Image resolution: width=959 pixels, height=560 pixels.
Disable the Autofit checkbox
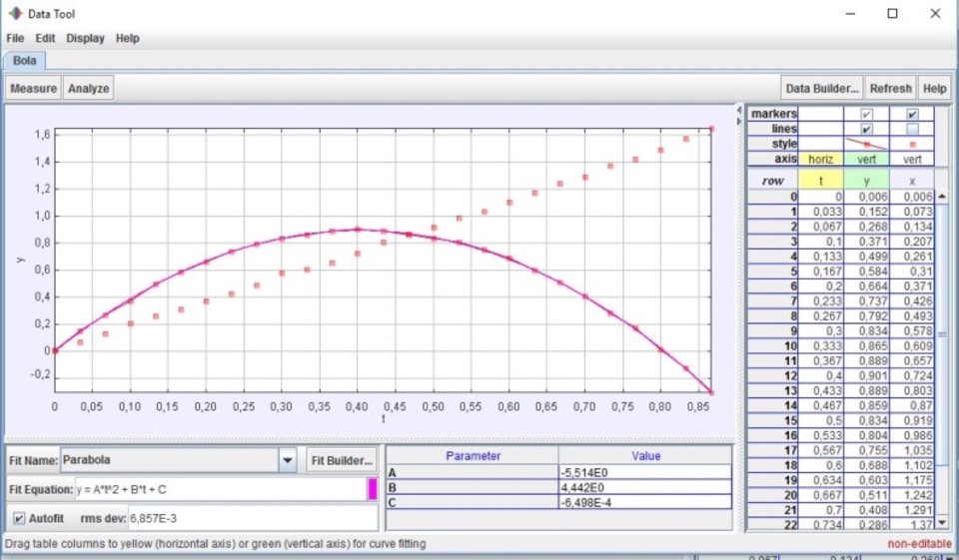point(20,518)
